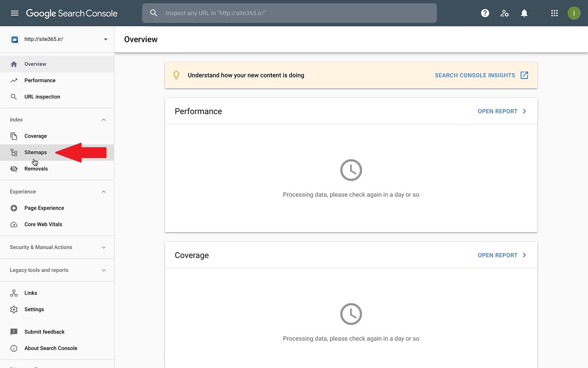Open the site365.ir property dropdown
This screenshot has height=368, width=588.
(x=105, y=39)
